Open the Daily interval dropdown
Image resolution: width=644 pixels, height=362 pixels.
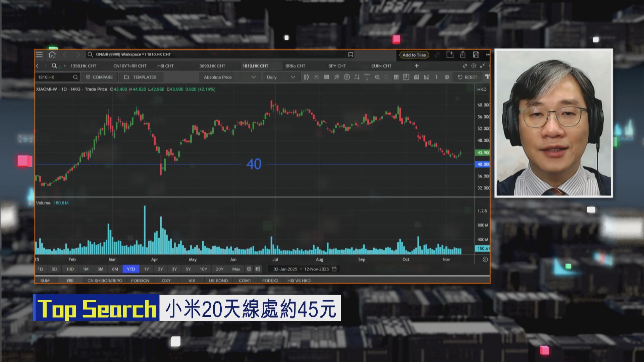point(280,77)
